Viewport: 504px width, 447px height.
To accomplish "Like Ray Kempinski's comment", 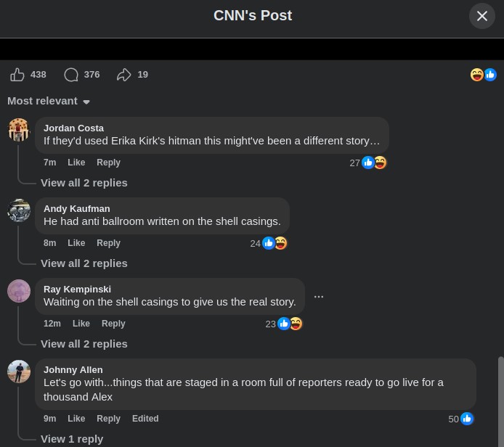I will (x=81, y=324).
